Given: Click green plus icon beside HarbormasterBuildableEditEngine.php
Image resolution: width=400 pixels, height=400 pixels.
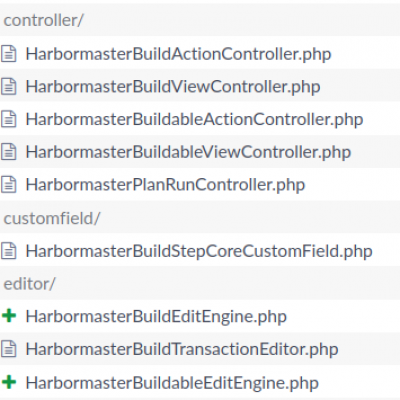Looking at the screenshot, I should tap(9, 382).
